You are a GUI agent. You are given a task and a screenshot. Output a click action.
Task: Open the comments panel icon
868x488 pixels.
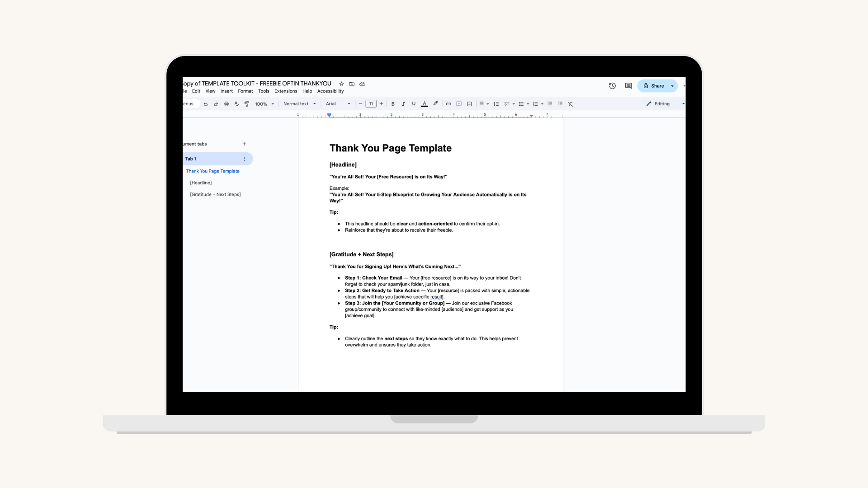tap(628, 86)
